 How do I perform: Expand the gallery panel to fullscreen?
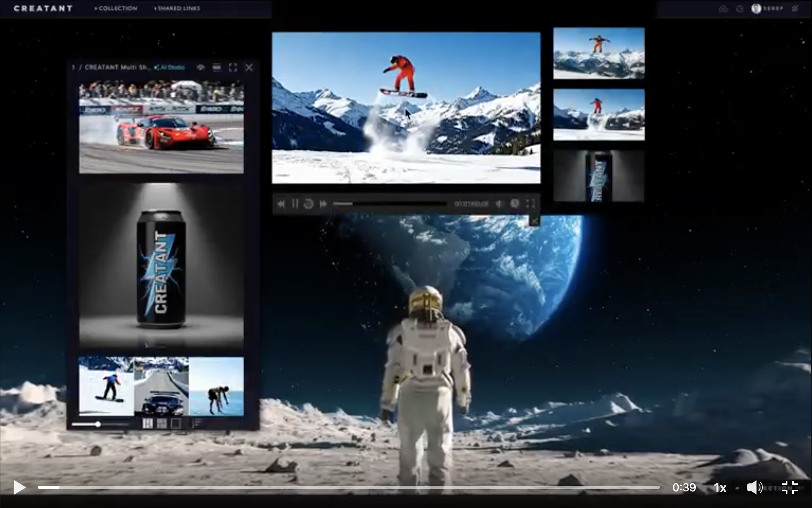coord(233,67)
